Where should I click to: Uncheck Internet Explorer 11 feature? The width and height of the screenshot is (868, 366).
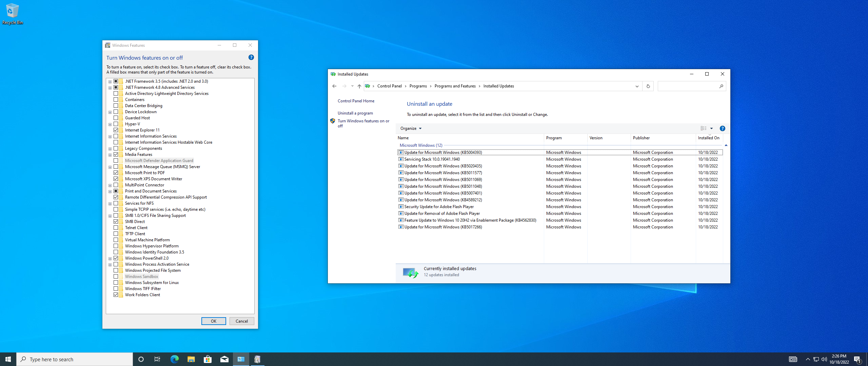point(116,130)
